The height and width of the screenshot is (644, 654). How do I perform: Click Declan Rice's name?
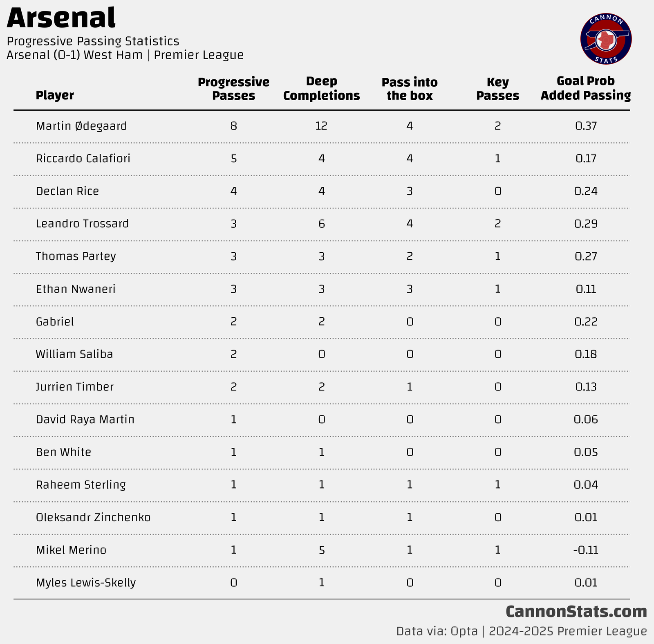[67, 191]
